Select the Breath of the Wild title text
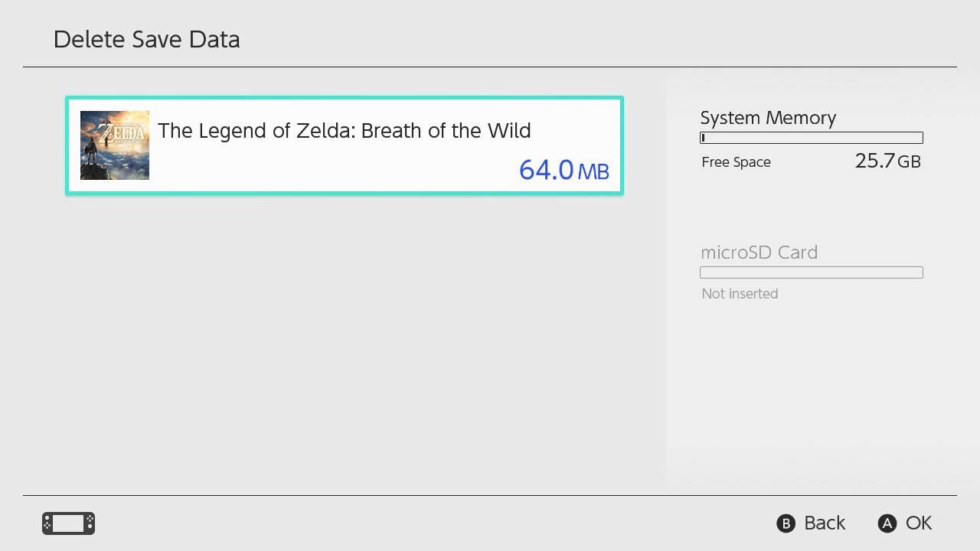 click(x=344, y=131)
